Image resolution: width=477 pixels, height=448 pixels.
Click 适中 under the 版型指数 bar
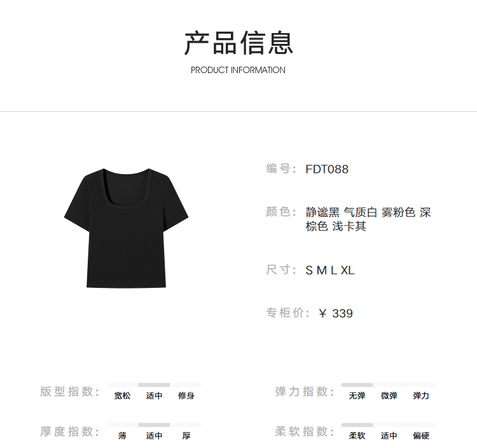pos(155,395)
